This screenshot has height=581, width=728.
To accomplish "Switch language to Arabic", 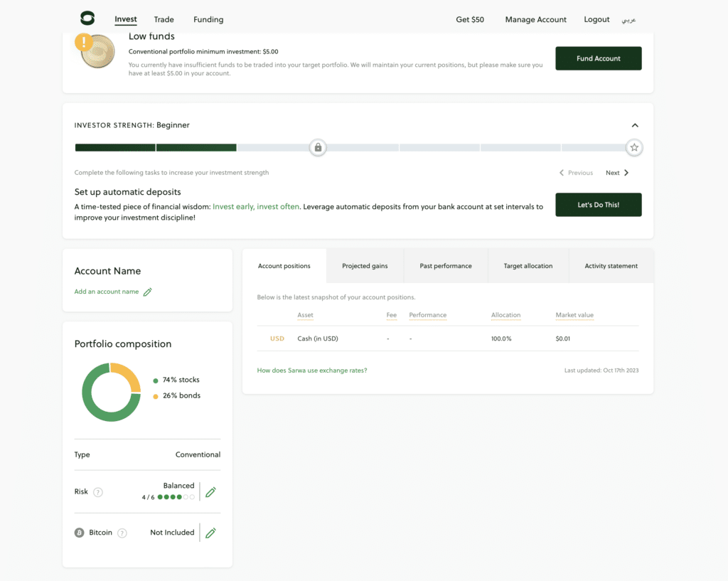I will point(628,20).
